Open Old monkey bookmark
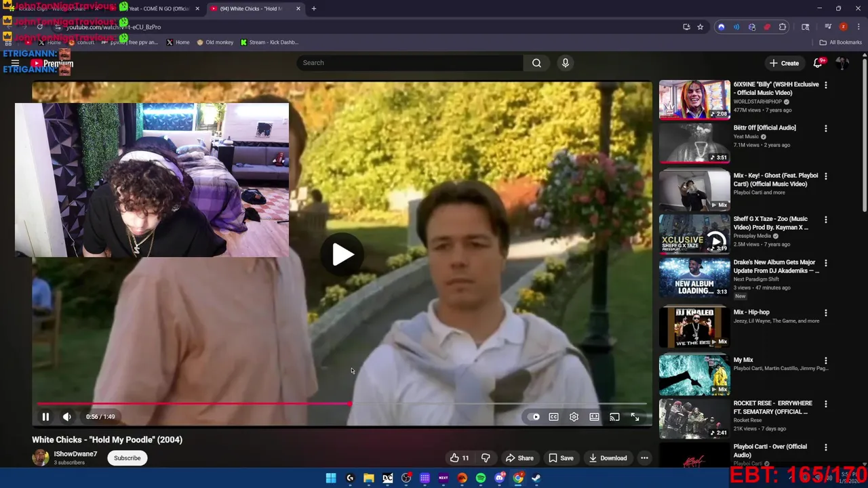 [215, 42]
